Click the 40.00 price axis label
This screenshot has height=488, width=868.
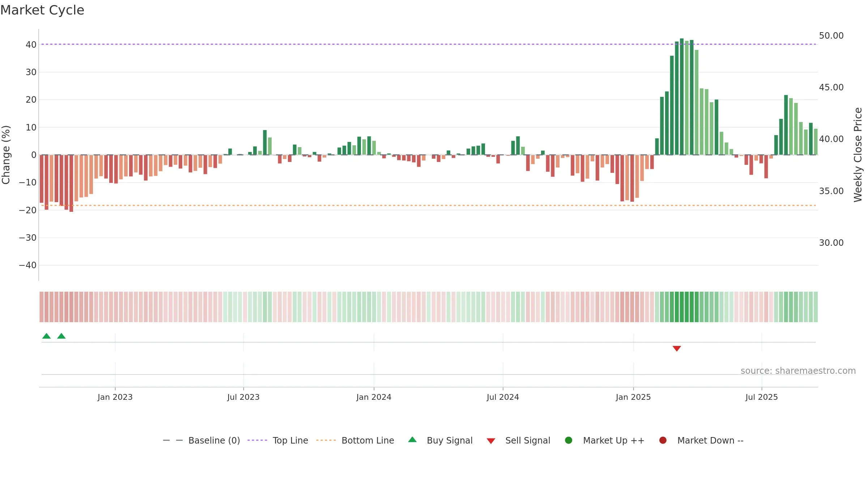coord(831,139)
